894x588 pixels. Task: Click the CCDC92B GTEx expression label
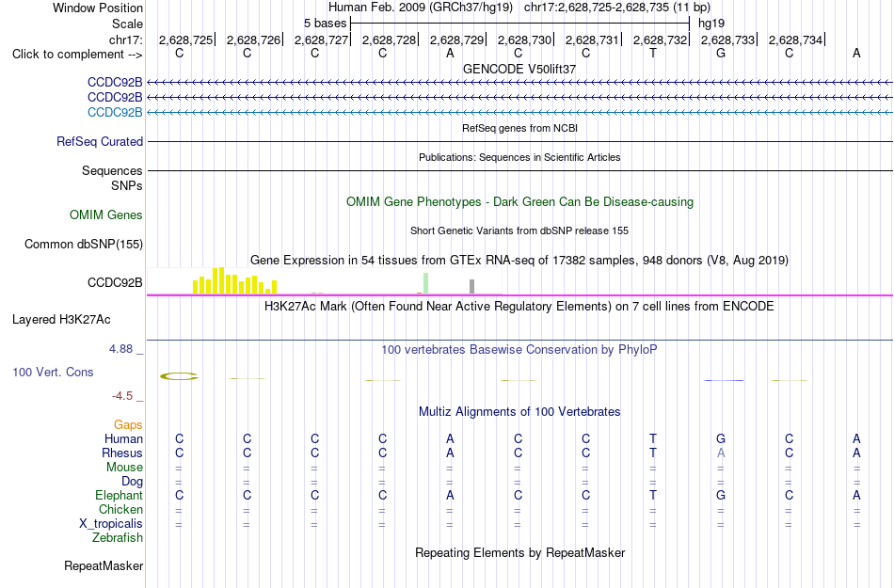coord(115,282)
